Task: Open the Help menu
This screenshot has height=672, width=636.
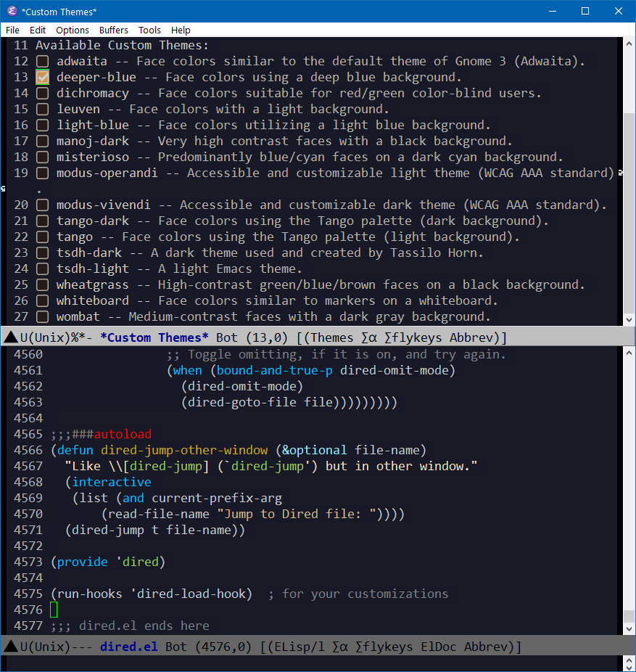Action: coord(181,30)
